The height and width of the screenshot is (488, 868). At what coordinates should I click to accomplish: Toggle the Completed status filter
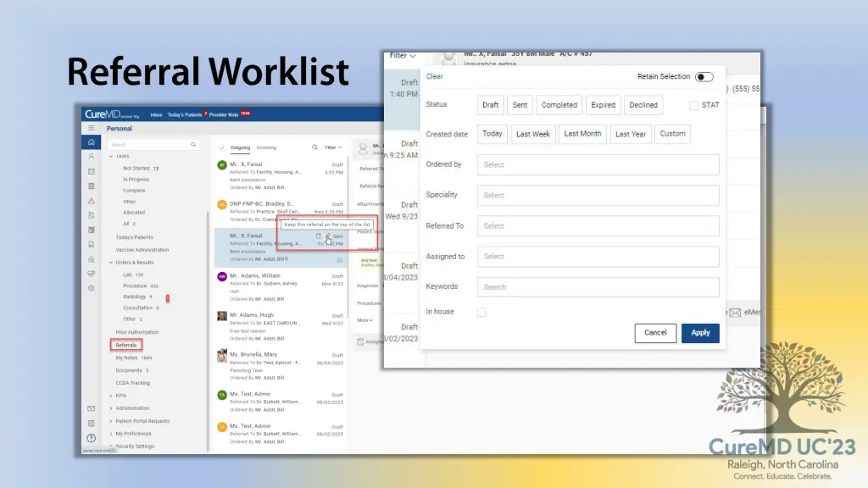559,104
